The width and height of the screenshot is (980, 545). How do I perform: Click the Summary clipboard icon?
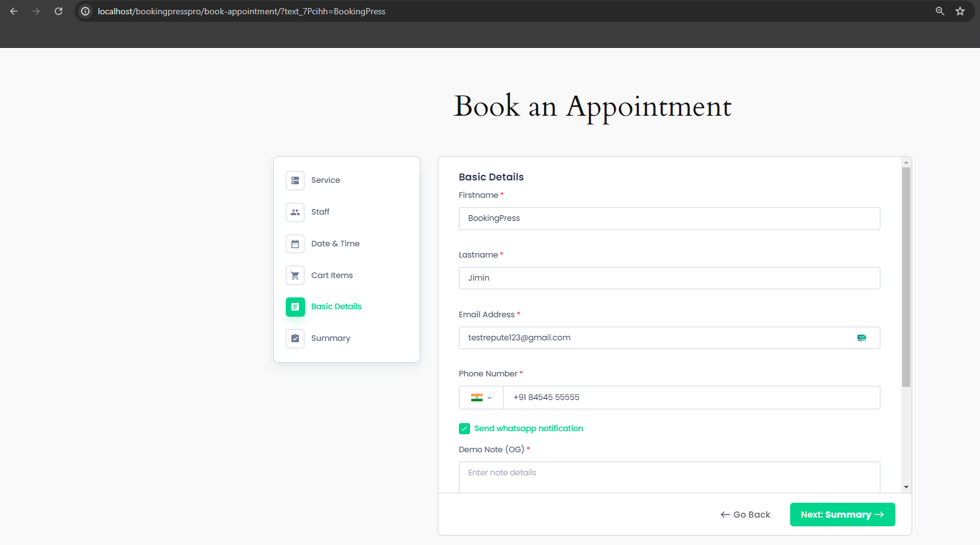[x=295, y=338]
